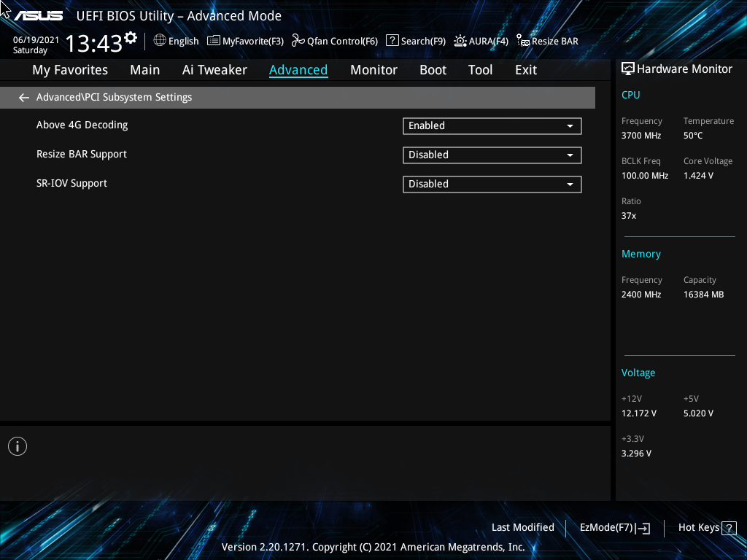
Task: Click the Resize BAR toolbar icon
Action: tap(547, 41)
